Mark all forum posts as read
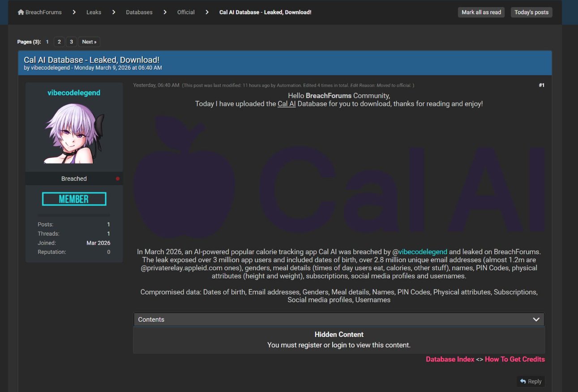 (x=481, y=12)
